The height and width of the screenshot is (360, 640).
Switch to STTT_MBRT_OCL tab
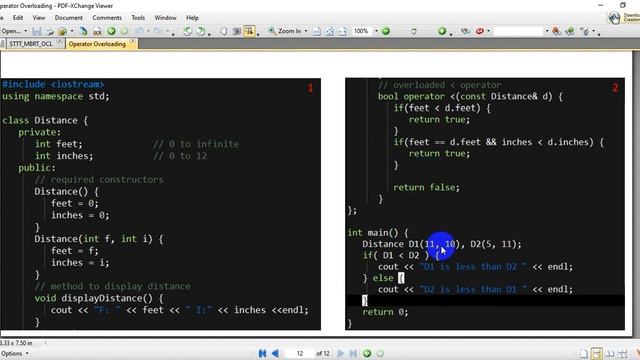tap(31, 44)
